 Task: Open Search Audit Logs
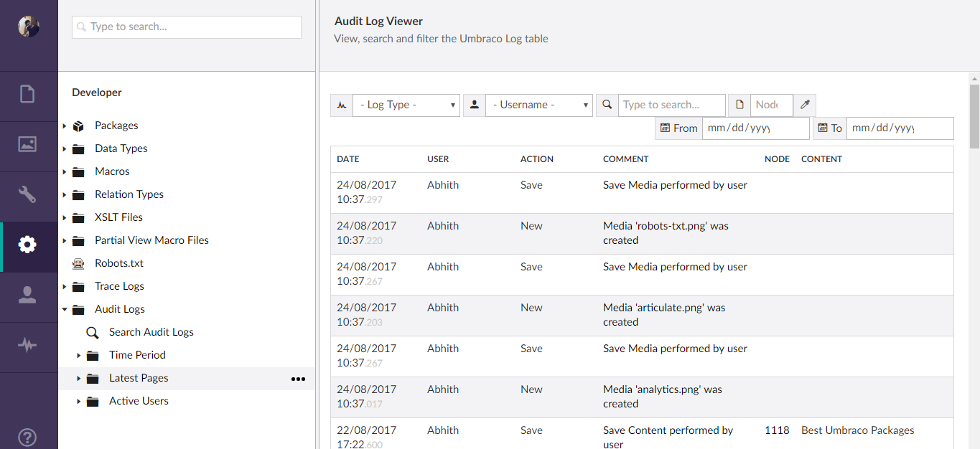tap(151, 331)
